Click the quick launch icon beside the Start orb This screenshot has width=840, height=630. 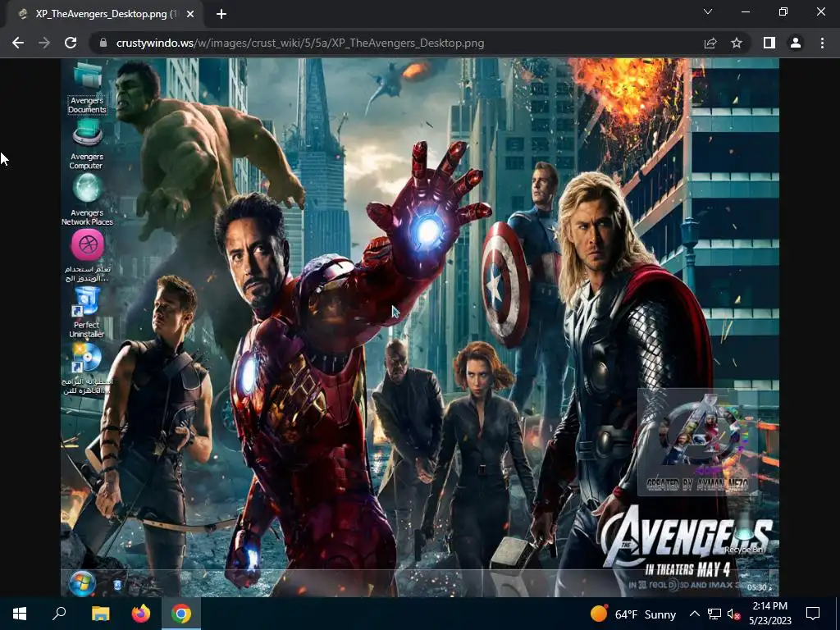117,584
